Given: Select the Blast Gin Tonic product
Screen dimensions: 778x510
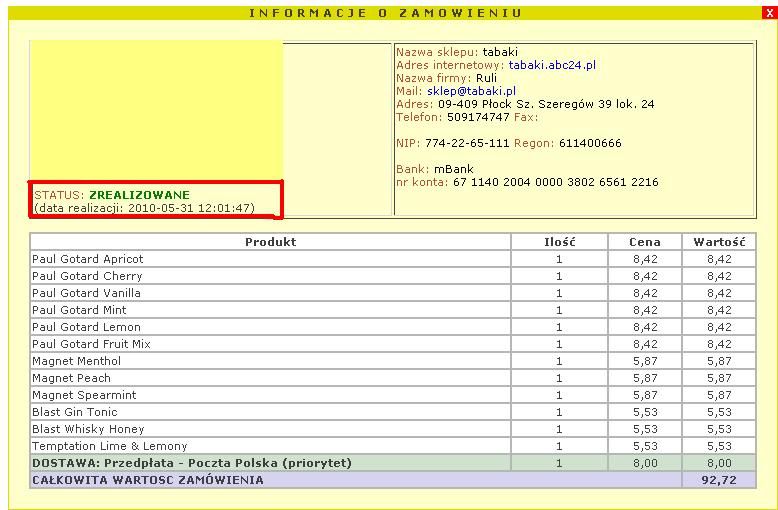Looking at the screenshot, I should click(75, 412).
